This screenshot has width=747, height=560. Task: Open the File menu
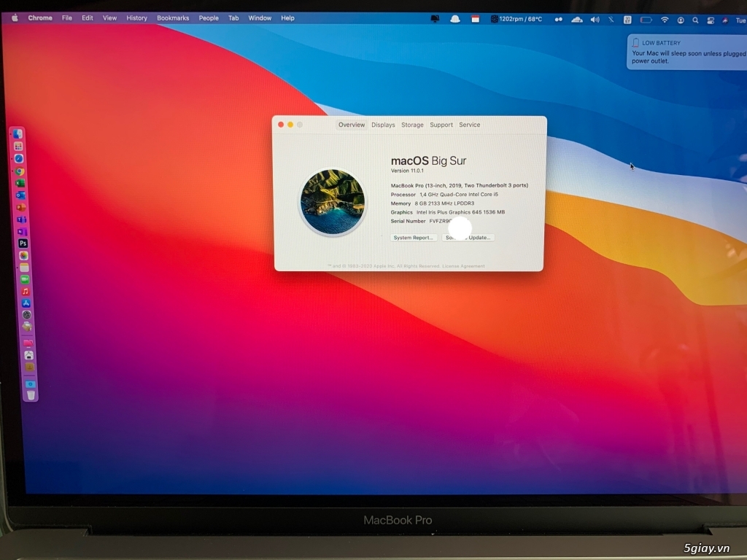[67, 18]
